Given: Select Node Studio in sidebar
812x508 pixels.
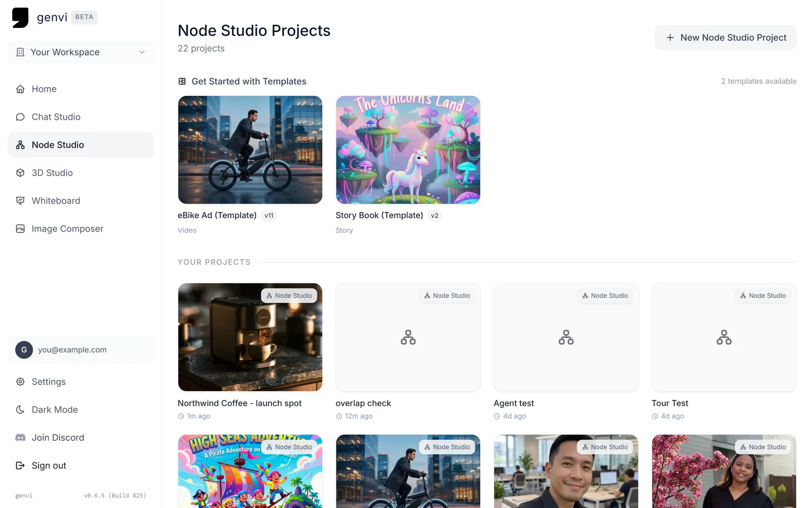Looking at the screenshot, I should (x=81, y=145).
